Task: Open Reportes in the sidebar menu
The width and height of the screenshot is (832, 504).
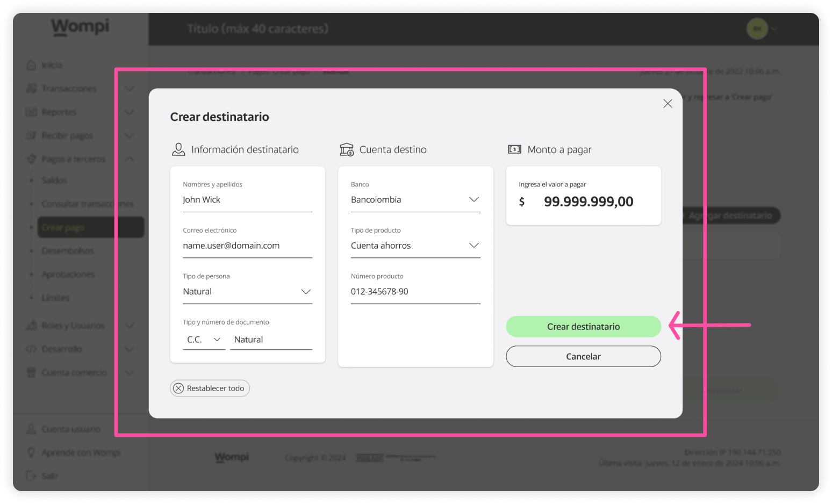Action: coord(59,112)
